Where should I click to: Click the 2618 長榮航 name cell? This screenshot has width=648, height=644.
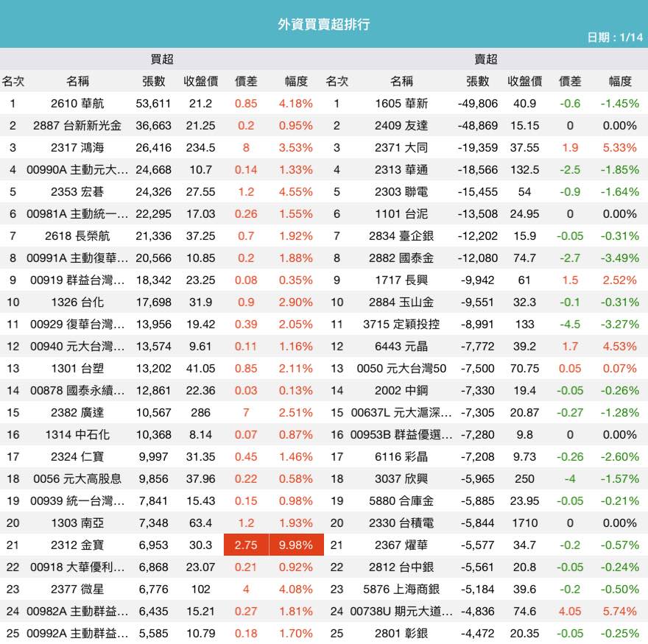tap(77, 236)
